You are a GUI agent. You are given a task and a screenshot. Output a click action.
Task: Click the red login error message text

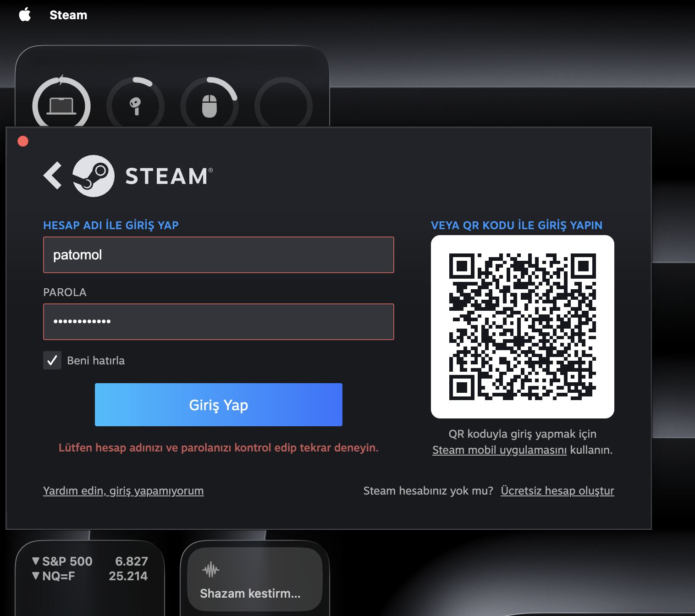pos(219,448)
